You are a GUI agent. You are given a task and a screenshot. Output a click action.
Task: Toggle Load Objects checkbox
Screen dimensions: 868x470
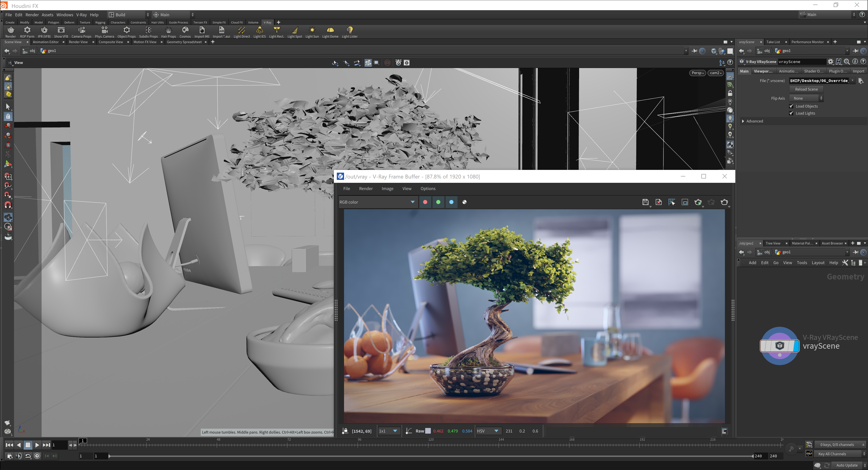click(x=791, y=106)
